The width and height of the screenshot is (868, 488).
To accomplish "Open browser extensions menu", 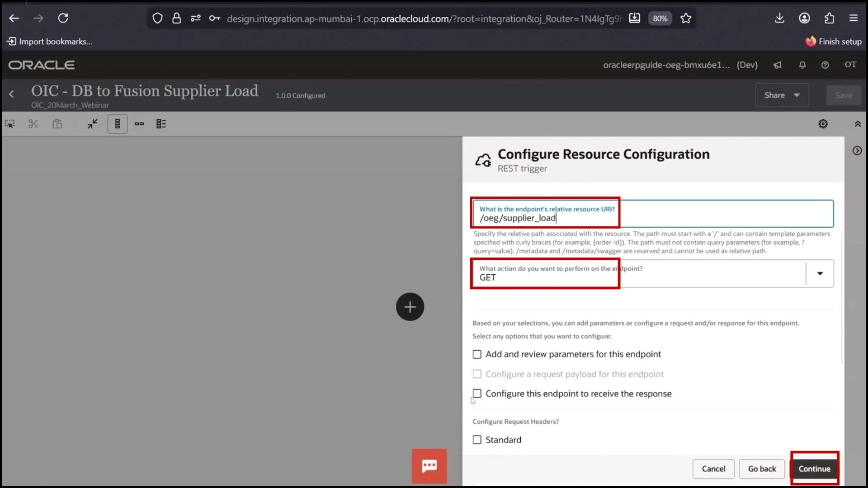I will pyautogui.click(x=829, y=18).
